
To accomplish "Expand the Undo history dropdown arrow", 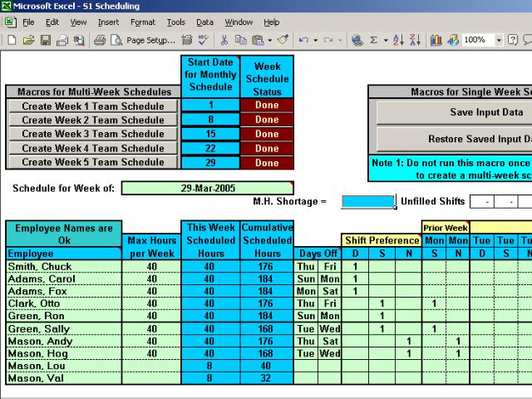I will pos(316,40).
